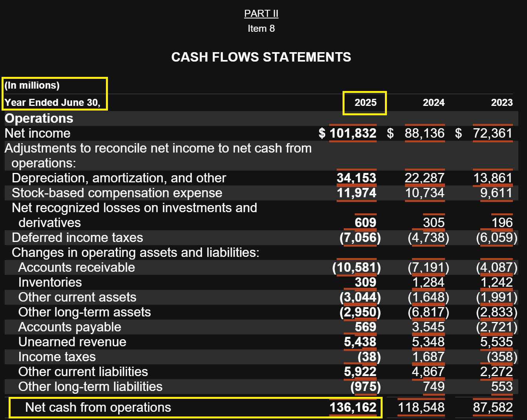The height and width of the screenshot is (420, 527).
Task: Select the CASH FLOWS STATEMENTS title
Action: pyautogui.click(x=261, y=57)
